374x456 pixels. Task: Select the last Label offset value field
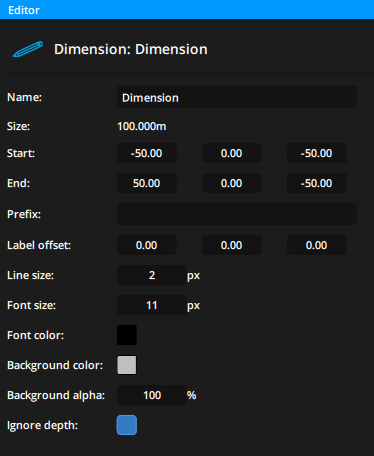317,245
